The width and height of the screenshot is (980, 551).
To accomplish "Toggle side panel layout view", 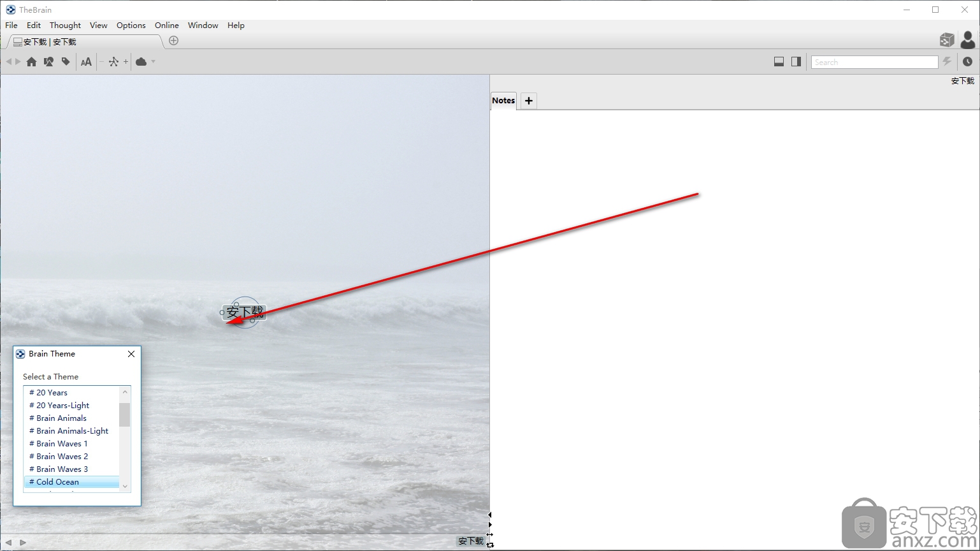I will coord(796,62).
